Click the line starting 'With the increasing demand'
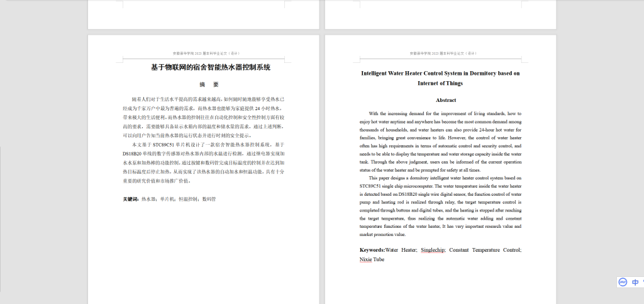 click(445, 114)
